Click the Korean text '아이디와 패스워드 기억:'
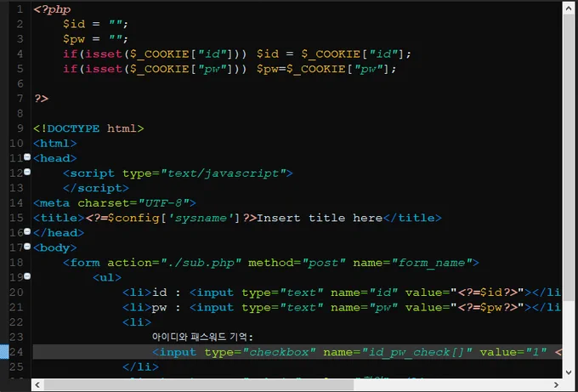The image size is (578, 392). tap(202, 337)
